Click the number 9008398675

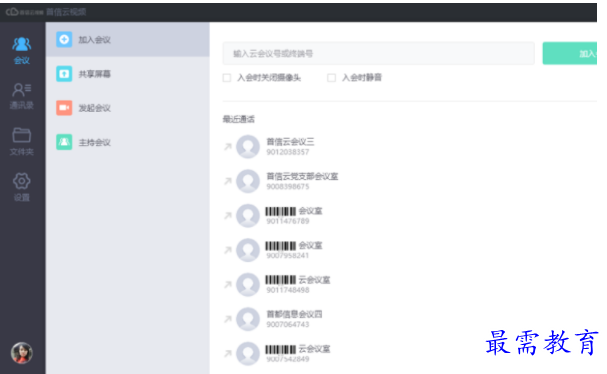click(288, 187)
